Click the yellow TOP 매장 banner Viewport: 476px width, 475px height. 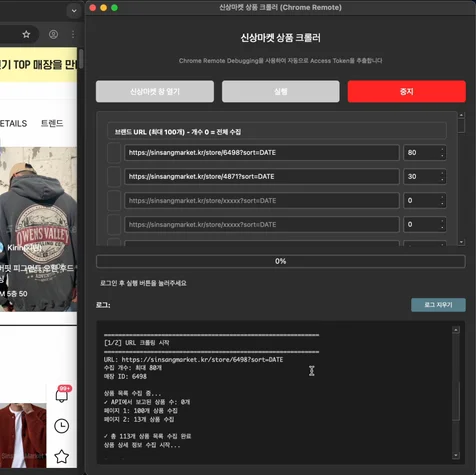[x=38, y=65]
